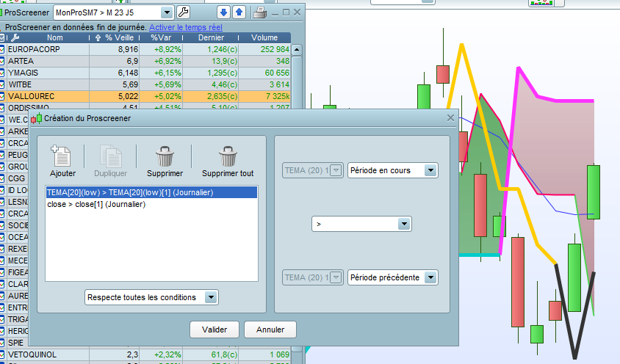
Task: Close the Création du Proscreener dialog
Action: coord(450,117)
